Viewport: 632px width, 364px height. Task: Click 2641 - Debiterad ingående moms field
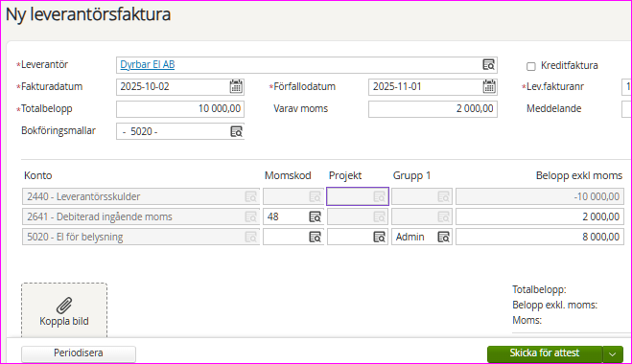pyautogui.click(x=141, y=216)
